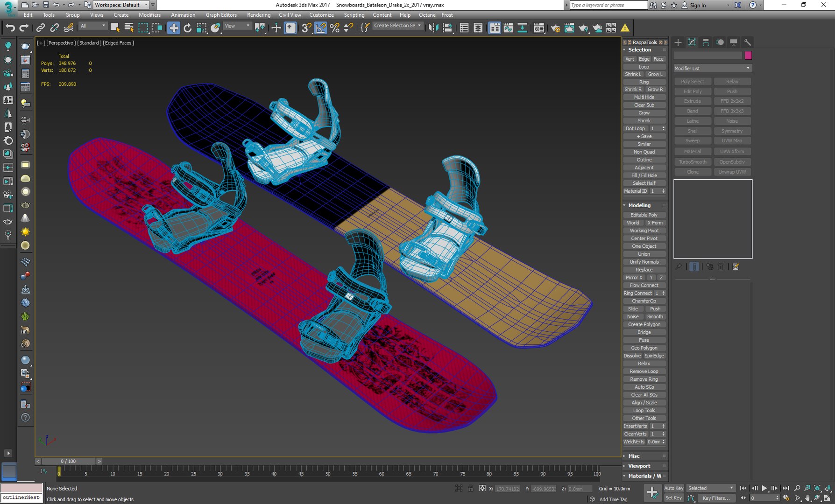This screenshot has height=504, width=835.
Task: Open the reference coordinate View dropdown
Action: [237, 26]
